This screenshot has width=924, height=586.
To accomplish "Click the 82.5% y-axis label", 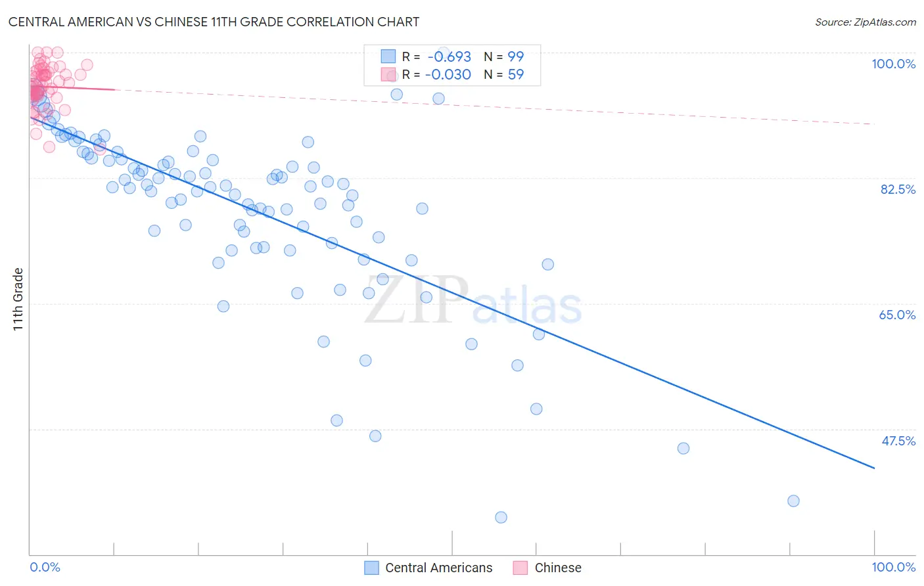I will click(x=898, y=189).
